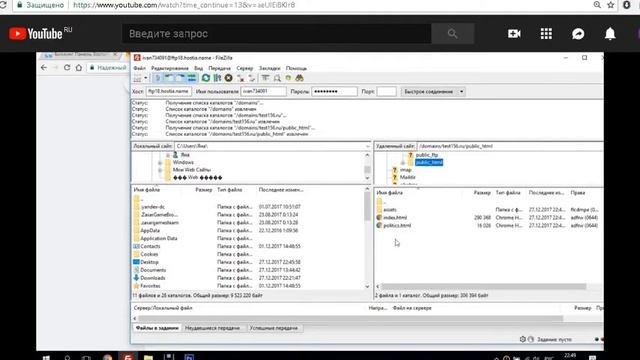Image resolution: width=640 pixels, height=360 pixels.
Task: Click the remote file list horizontal scrollbar
Action: (x=484, y=286)
